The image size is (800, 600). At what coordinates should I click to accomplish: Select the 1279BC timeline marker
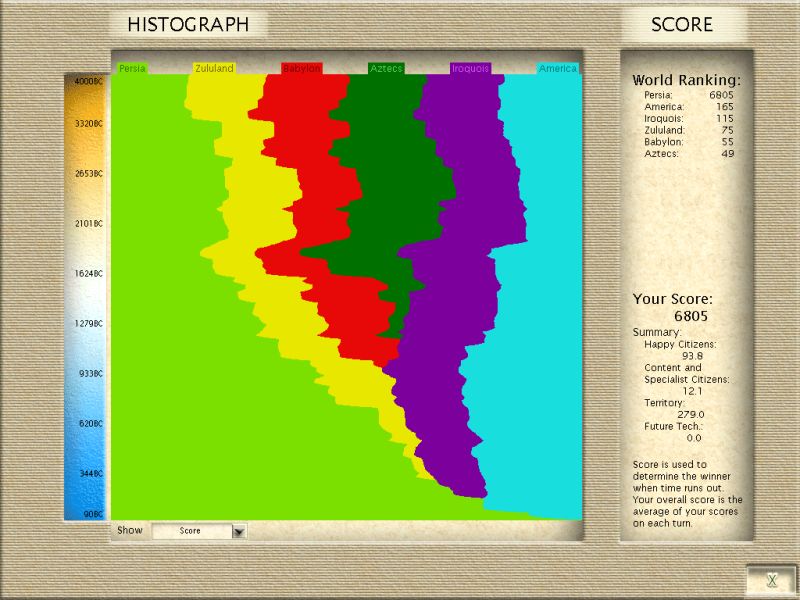[89, 324]
